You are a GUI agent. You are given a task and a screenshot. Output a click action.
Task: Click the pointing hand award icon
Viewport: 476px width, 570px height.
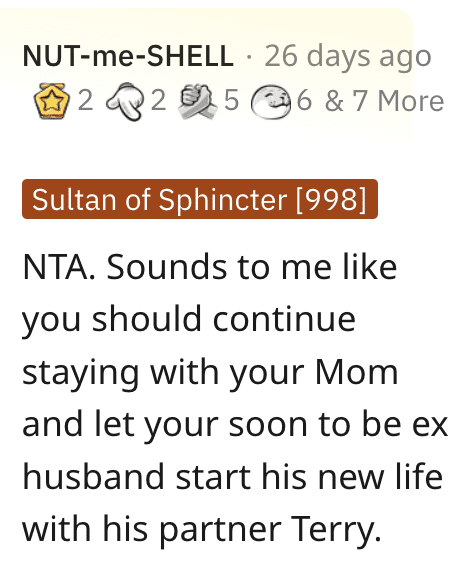(125, 101)
